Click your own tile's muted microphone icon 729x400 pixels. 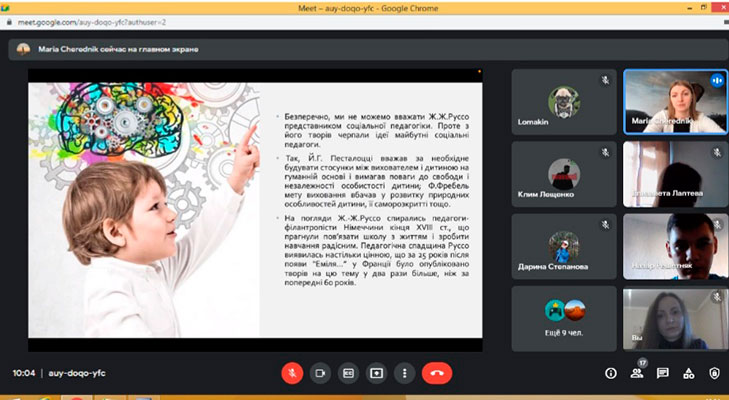click(x=717, y=296)
